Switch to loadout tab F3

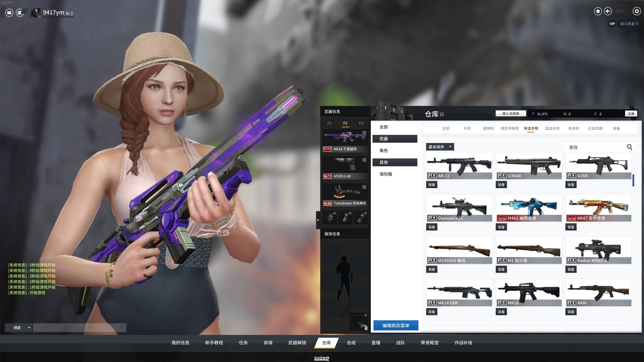click(x=361, y=123)
